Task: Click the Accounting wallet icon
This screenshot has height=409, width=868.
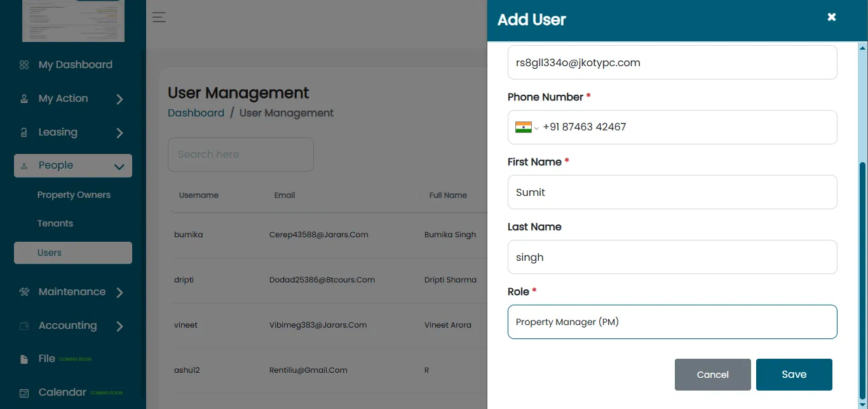Action: tap(24, 326)
